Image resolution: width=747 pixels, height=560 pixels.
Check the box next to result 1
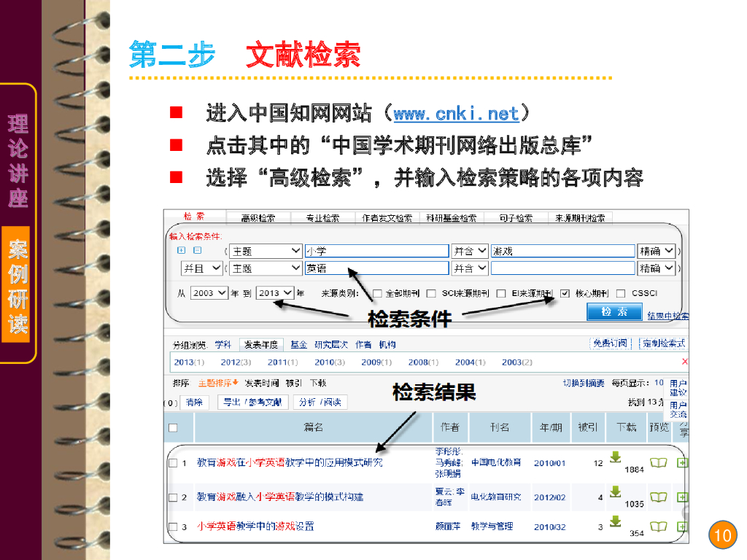(x=173, y=462)
